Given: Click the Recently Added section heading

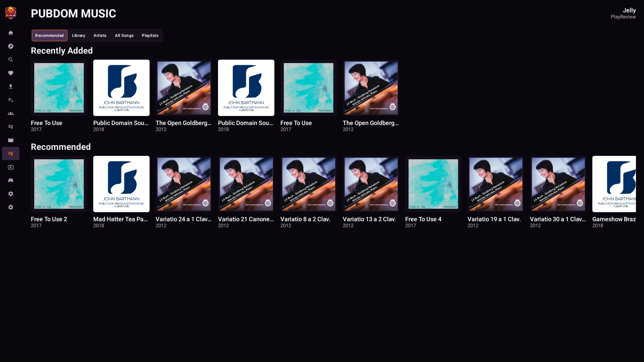Looking at the screenshot, I should click(62, 51).
